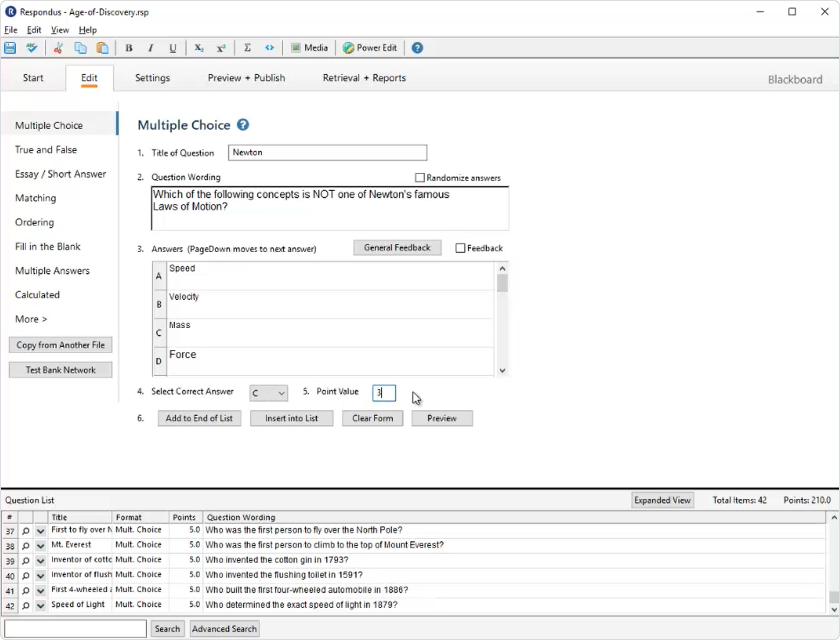Screen dimensions: 840x640
Task: Enable the Feedback checkbox
Action: [460, 248]
